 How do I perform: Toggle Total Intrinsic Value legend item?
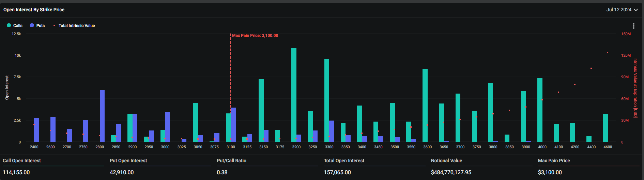pos(76,26)
